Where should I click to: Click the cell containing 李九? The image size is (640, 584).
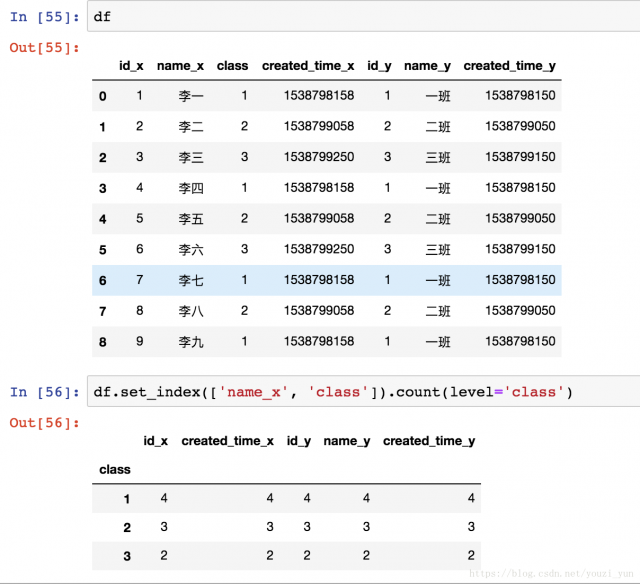[190, 342]
